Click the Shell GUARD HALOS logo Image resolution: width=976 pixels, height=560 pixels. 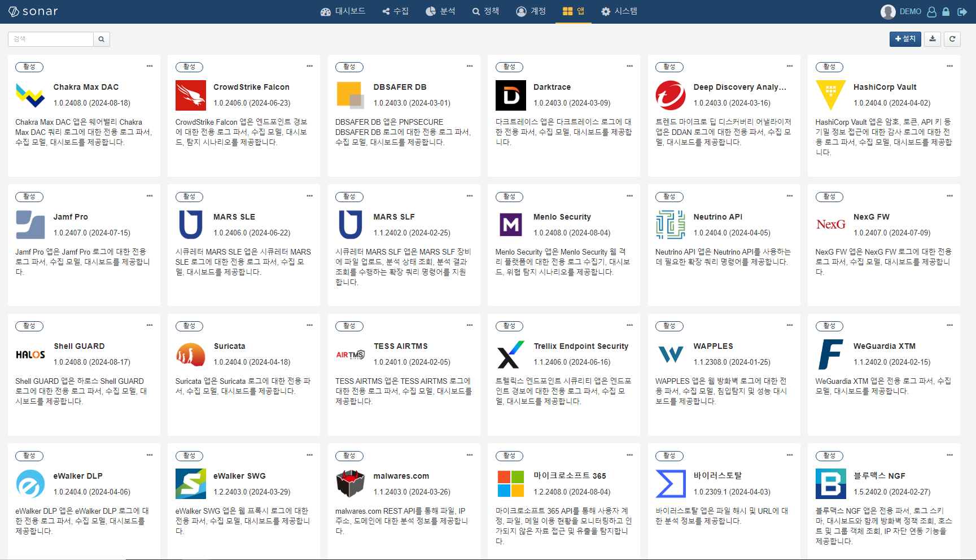coord(30,355)
